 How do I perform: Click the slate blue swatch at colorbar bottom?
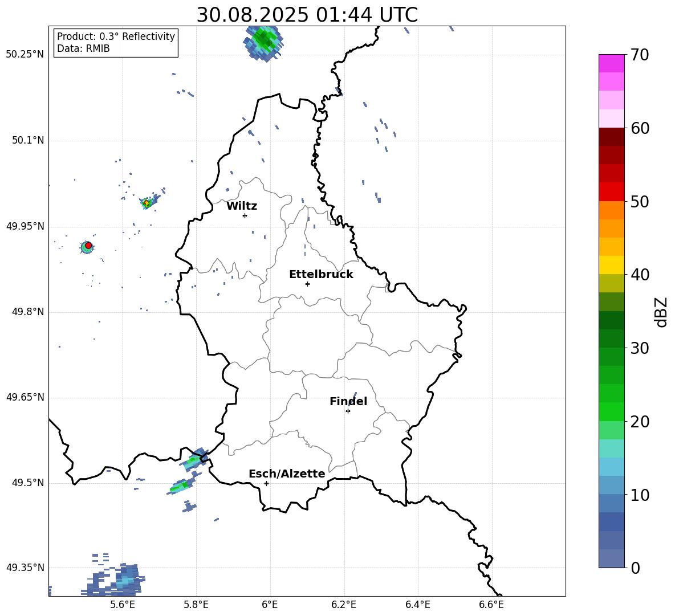(611, 558)
